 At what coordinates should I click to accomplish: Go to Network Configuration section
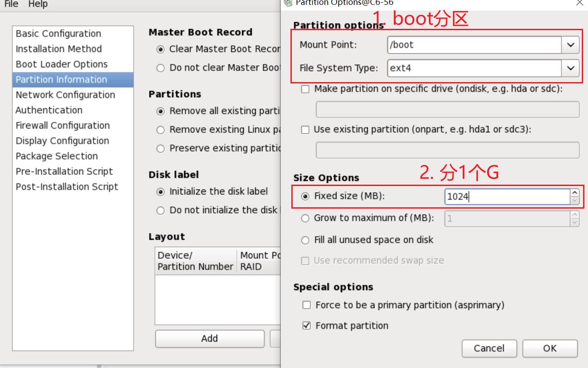tap(73, 95)
